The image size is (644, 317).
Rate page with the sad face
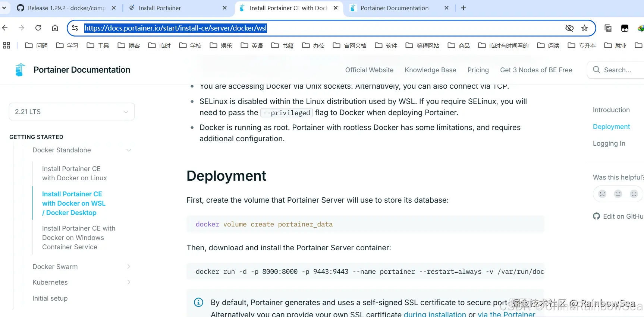click(602, 194)
